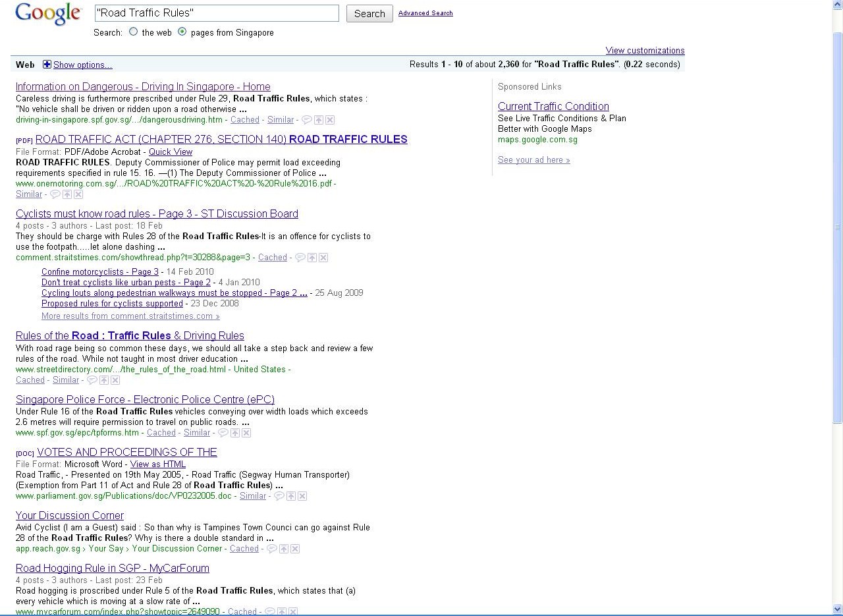Open the ROAD TRAFFIC ACT PDF result title
Screen dimensions: 843x616
221,139
